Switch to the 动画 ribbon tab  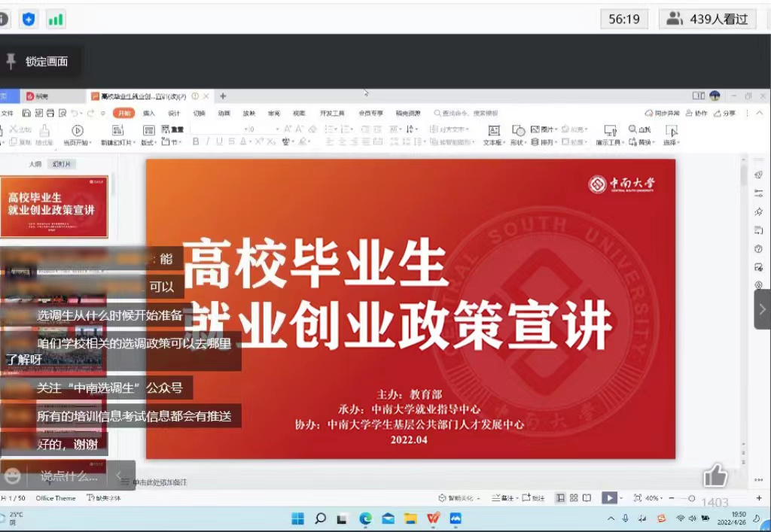coord(224,113)
